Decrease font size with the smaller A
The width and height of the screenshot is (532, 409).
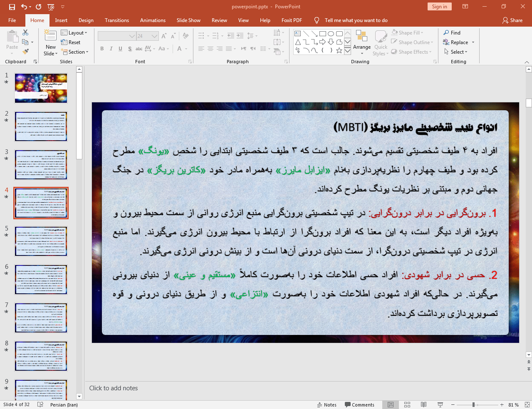pos(173,36)
